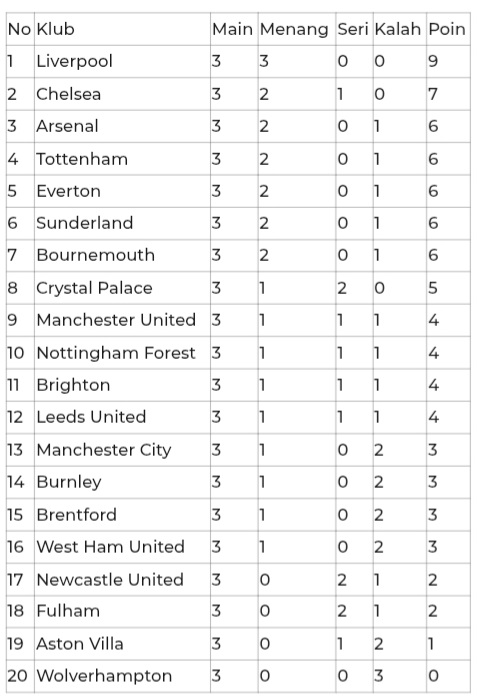Select the Brighton row name
Viewport: 477px width, 696px height.
point(73,385)
